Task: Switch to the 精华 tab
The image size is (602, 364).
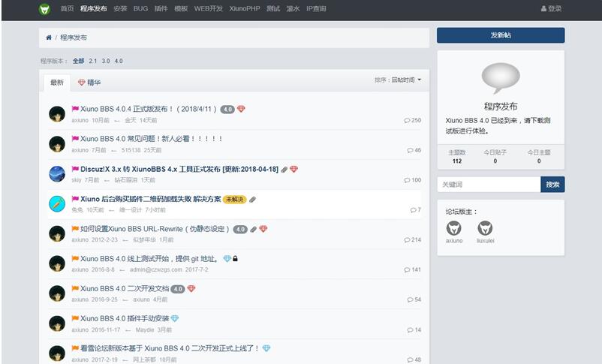Action: 89,83
